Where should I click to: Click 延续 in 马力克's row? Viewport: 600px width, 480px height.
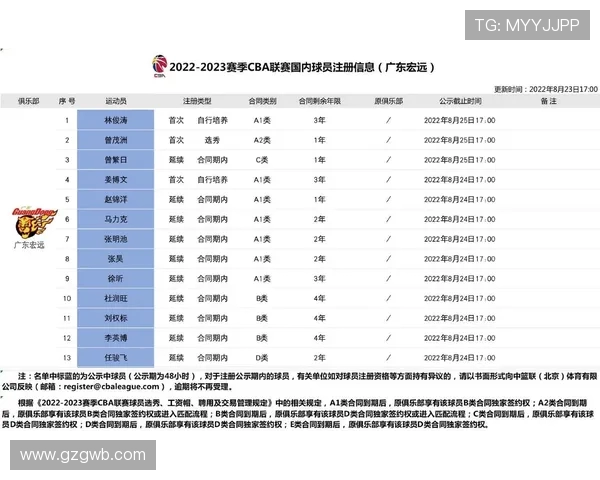(x=176, y=219)
